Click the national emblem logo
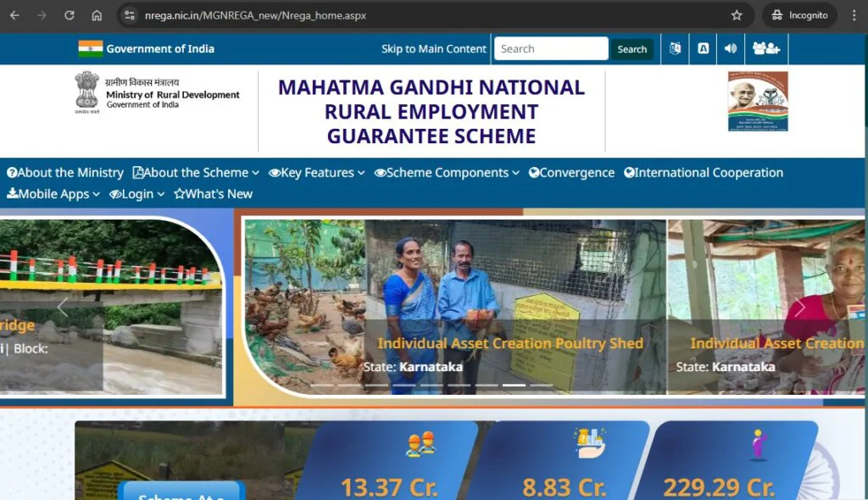The width and height of the screenshot is (868, 500). [87, 92]
